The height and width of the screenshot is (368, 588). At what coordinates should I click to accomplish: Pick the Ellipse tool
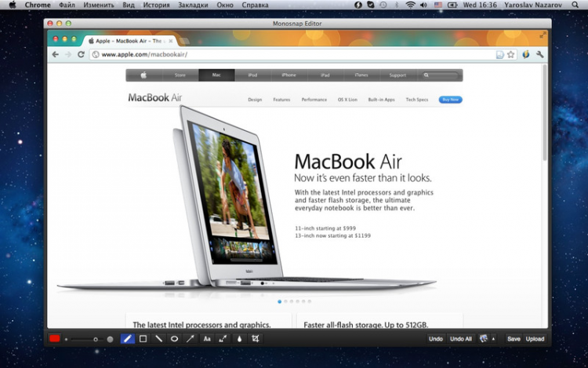pos(174,339)
